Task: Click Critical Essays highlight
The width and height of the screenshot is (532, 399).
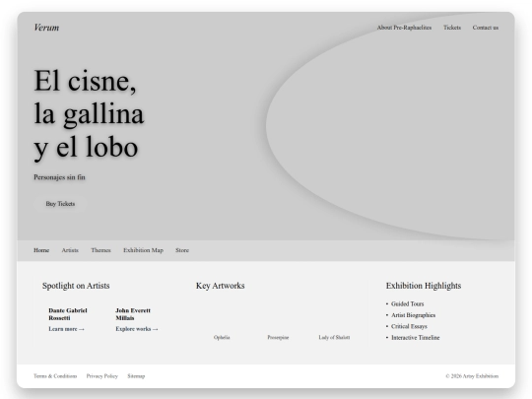Action: point(409,326)
